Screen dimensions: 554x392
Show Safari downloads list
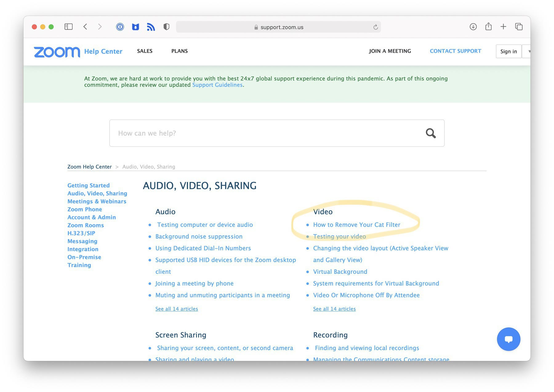[x=473, y=27]
